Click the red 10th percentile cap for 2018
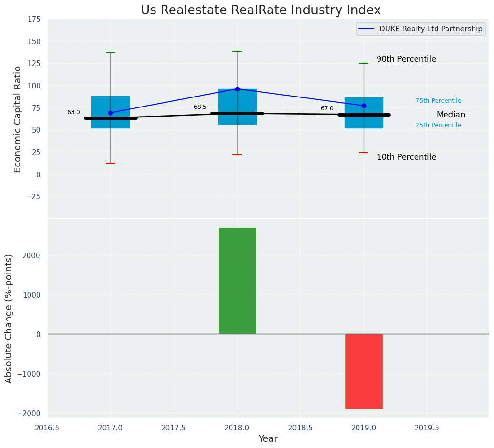The height and width of the screenshot is (448, 494). coord(237,155)
